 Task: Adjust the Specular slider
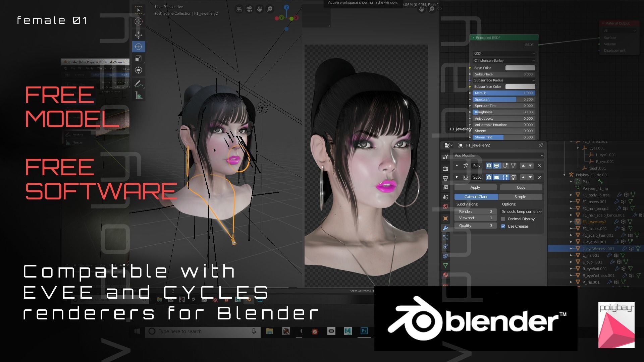point(504,99)
